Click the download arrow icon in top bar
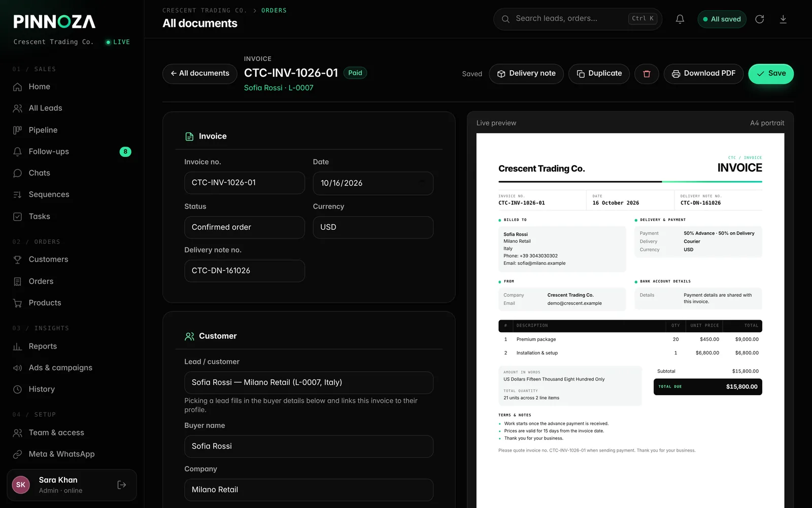The width and height of the screenshot is (812, 508). 783,19
